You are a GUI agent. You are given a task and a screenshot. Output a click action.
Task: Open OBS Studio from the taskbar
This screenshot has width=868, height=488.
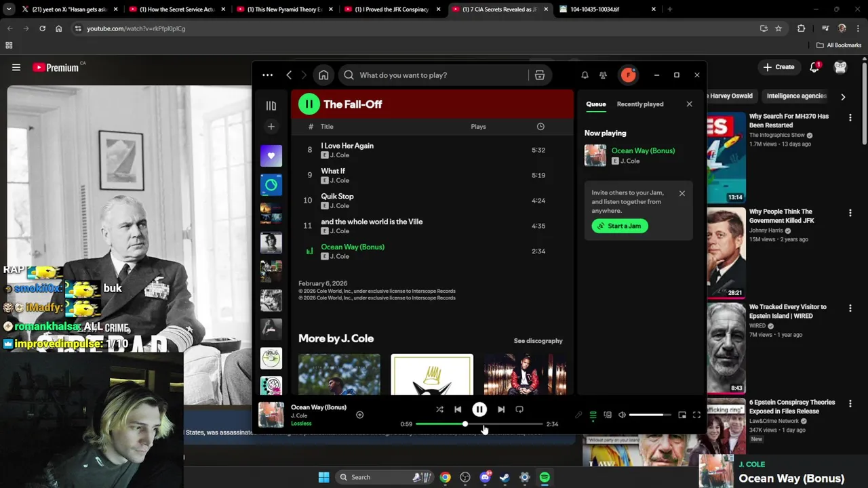(465, 477)
